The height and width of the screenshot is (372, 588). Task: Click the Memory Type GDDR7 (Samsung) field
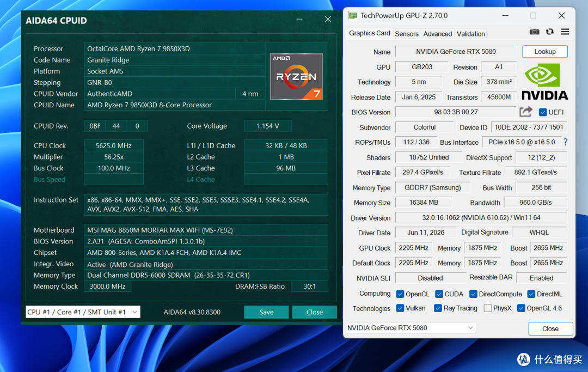click(x=432, y=187)
